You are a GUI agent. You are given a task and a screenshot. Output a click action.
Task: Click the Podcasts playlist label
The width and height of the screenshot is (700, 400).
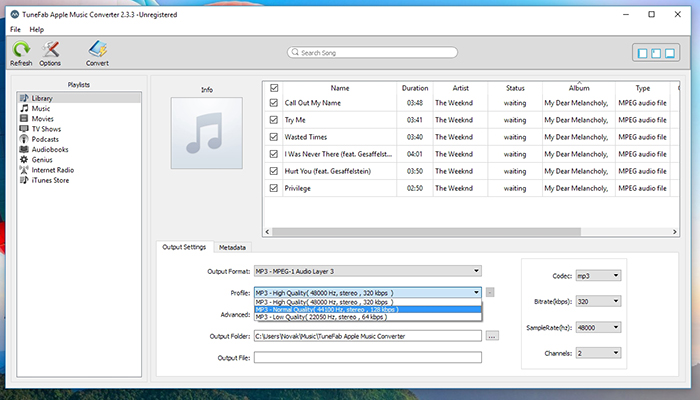tap(45, 139)
